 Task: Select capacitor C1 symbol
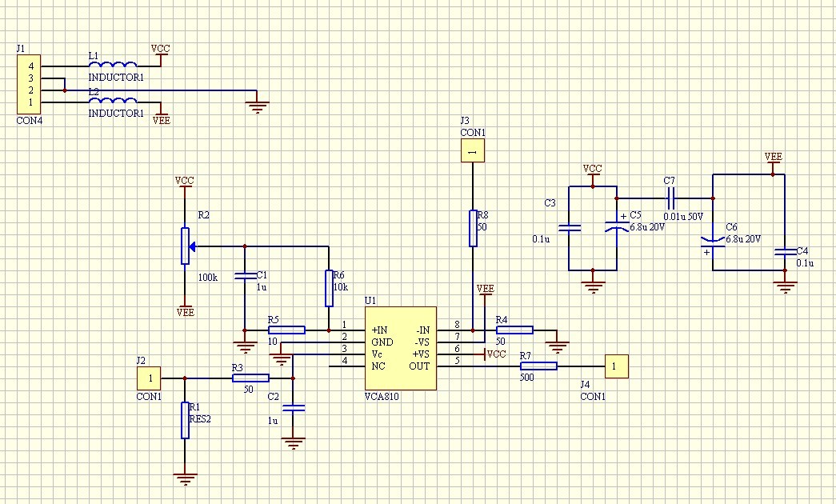pos(245,276)
